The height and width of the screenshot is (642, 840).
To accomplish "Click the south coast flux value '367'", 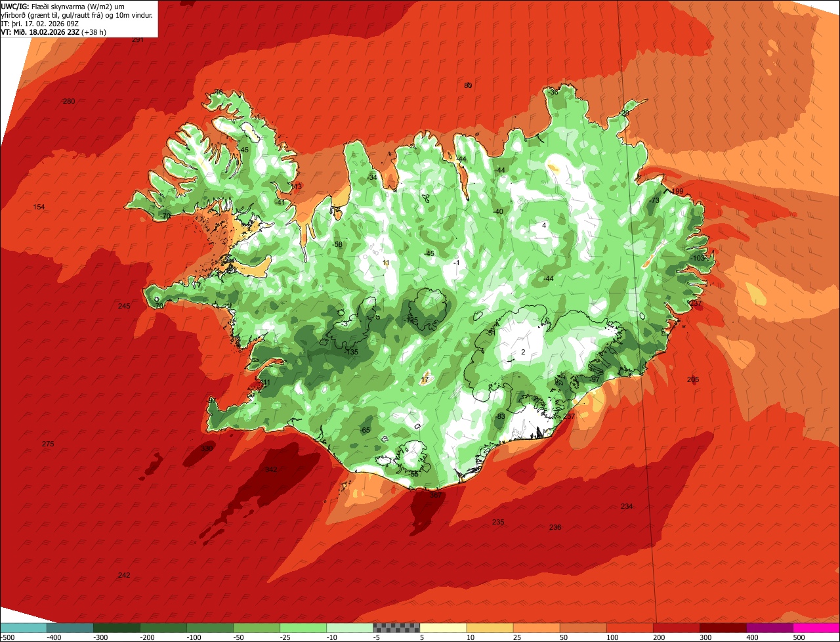I will (x=436, y=496).
